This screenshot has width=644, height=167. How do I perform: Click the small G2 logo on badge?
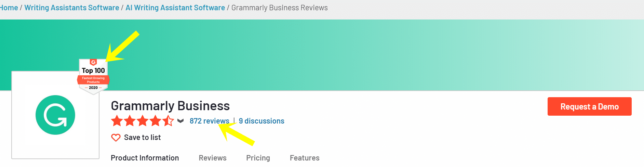[x=93, y=62]
